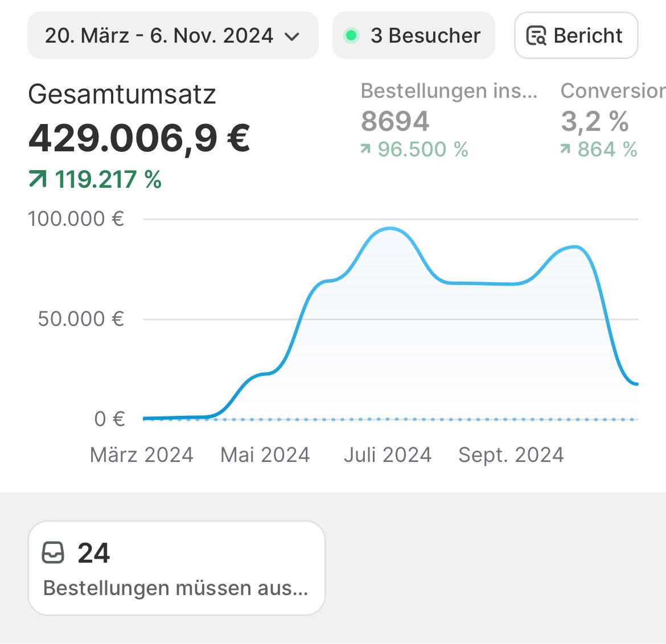Screen dimensions: 666x644
Task: Click the Bericht report icon
Action: click(536, 36)
